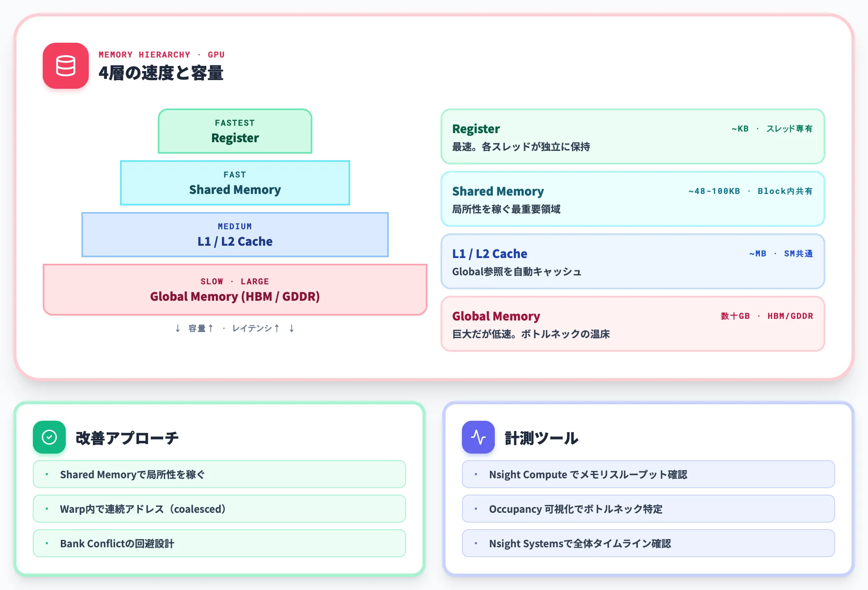Click '局所性を稼ぐ最重要領域' description
Viewport: 868px width, 590px height.
506,209
